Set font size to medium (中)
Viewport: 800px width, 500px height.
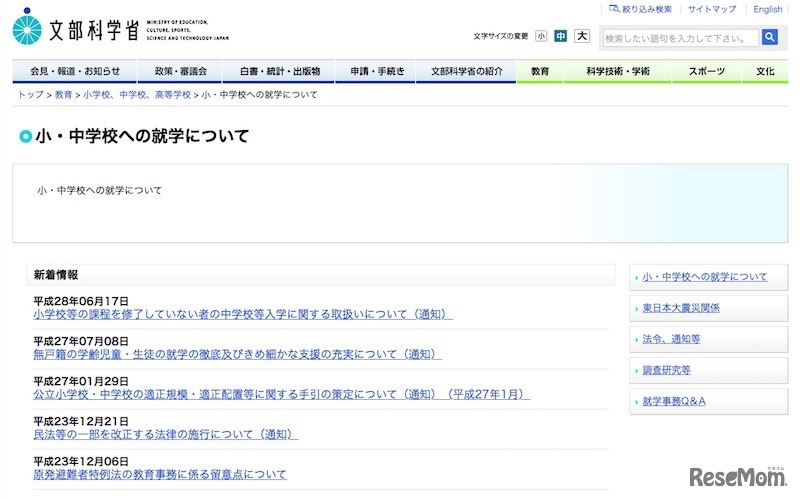tap(561, 36)
